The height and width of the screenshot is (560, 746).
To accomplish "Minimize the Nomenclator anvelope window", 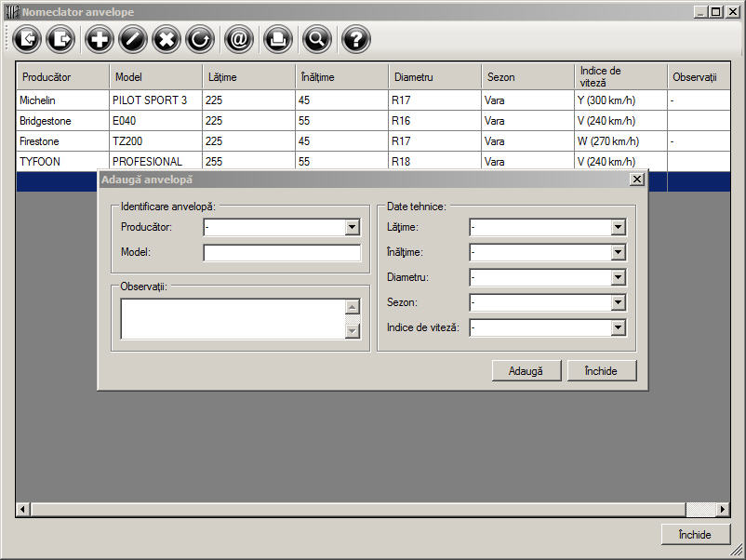I will (700, 12).
